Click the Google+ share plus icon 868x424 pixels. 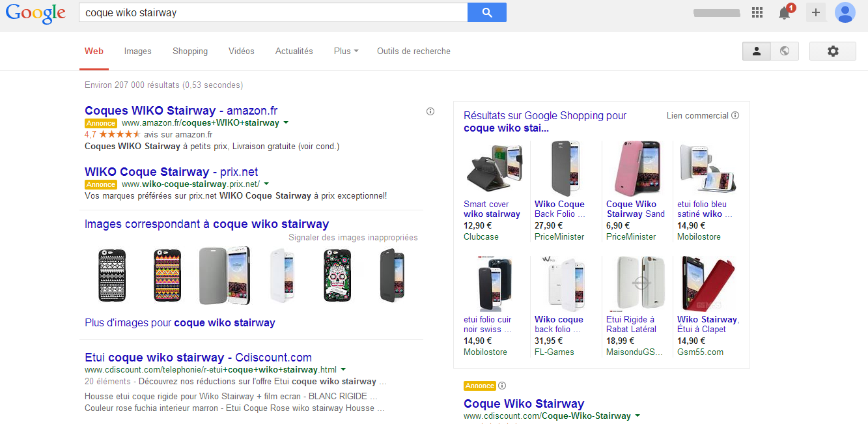click(x=816, y=12)
